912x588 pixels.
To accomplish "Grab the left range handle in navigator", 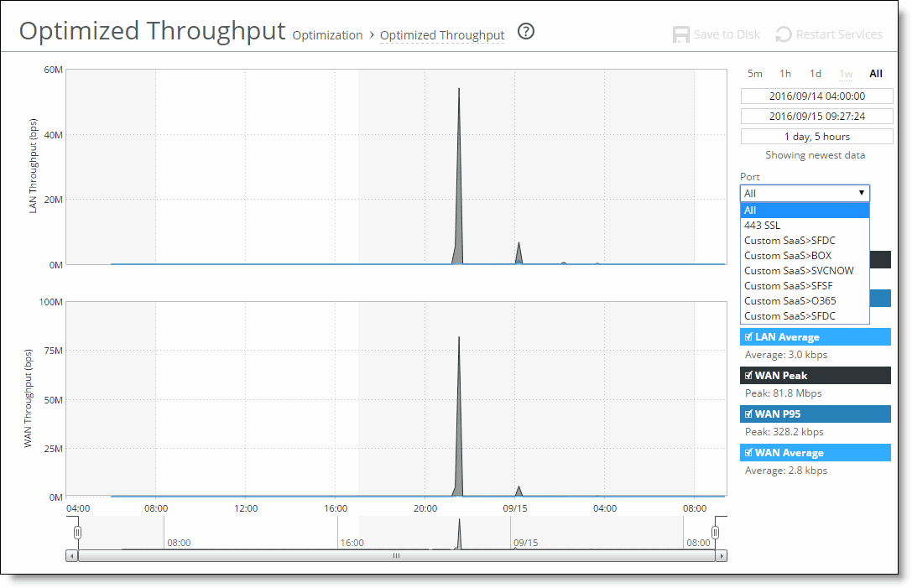I will point(77,533).
